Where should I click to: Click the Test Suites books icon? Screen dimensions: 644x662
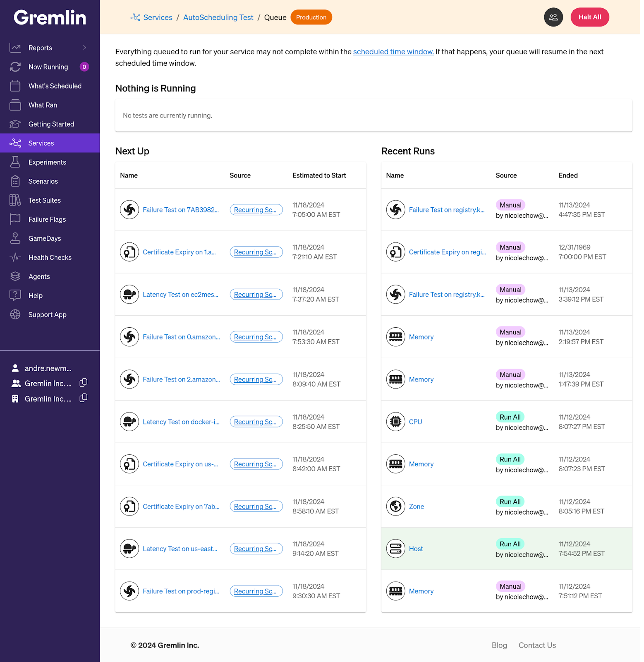(x=15, y=200)
